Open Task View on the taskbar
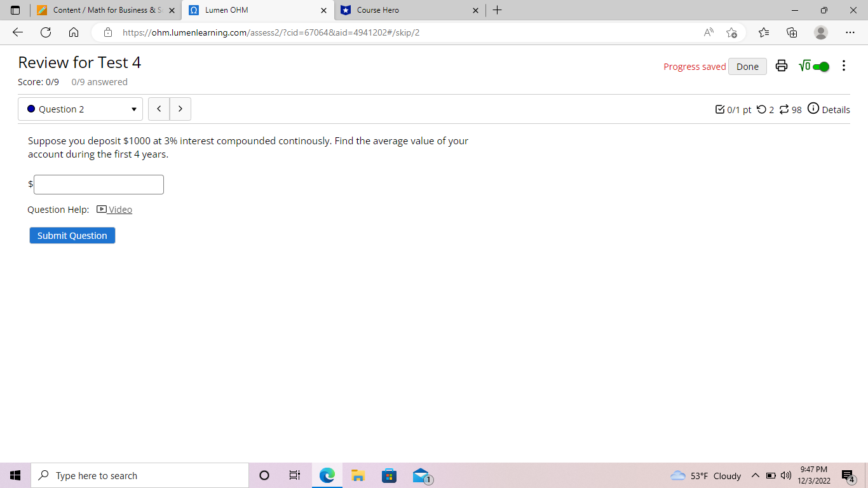Screen dimensions: 868x488 coord(295,475)
